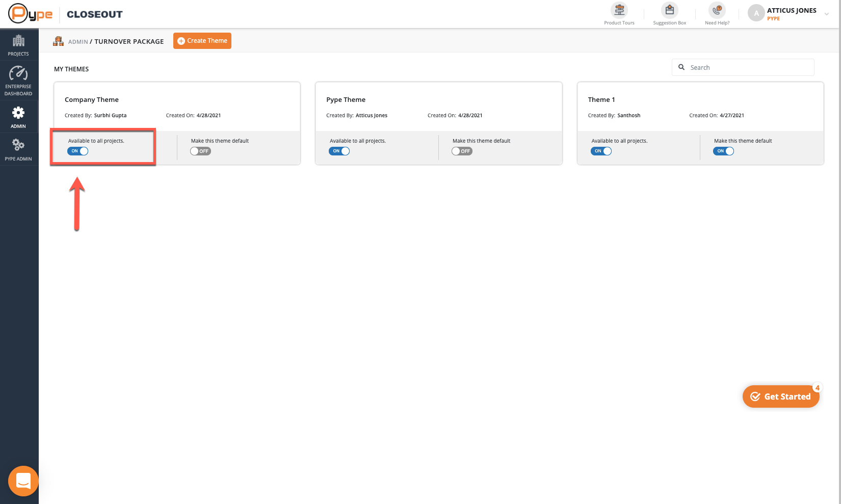Expand the Atticus Jones account dropdown arrow

pos(826,14)
